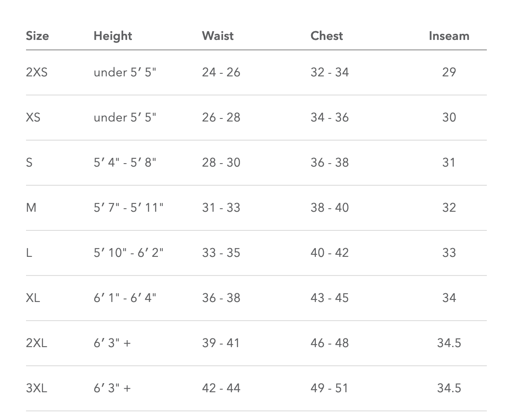Screen dimensions: 512x420
Task: Click the S size row label
Action: point(29,162)
